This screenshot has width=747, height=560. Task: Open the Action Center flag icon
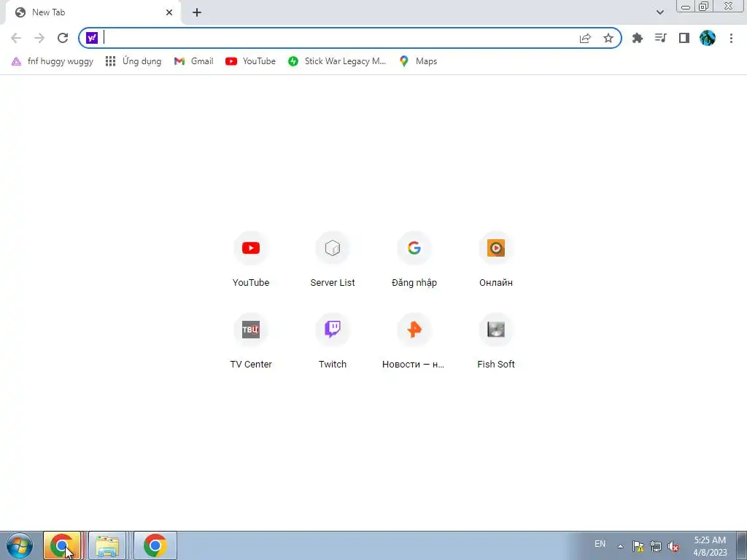point(638,546)
